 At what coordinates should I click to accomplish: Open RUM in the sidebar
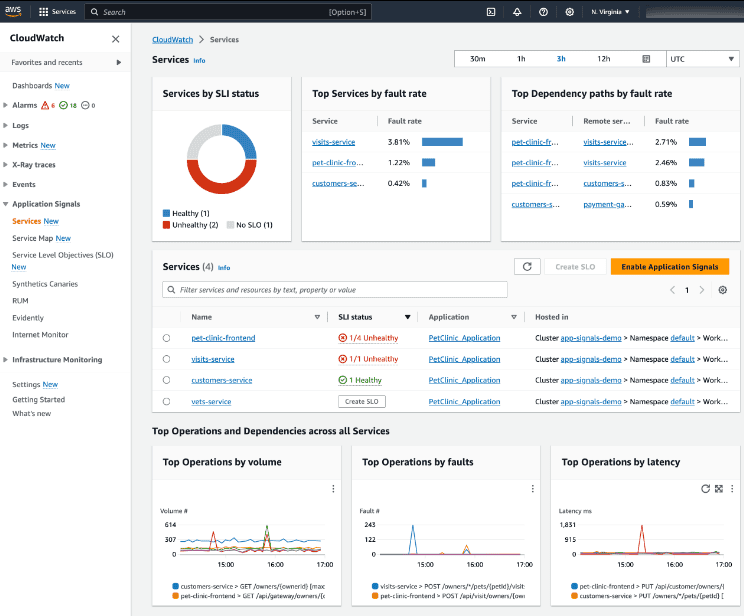[x=20, y=301]
